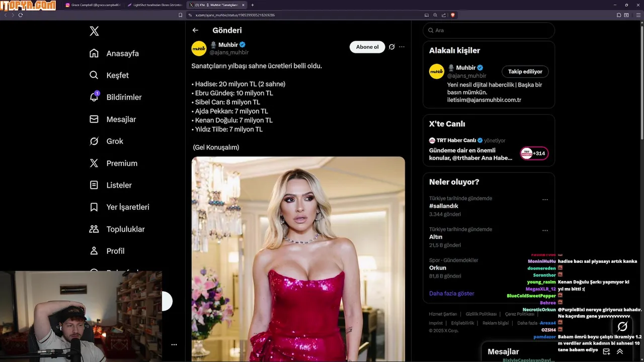This screenshot has height=362, width=644.
Task: Open the Brave Shields icon
Action: point(453,15)
